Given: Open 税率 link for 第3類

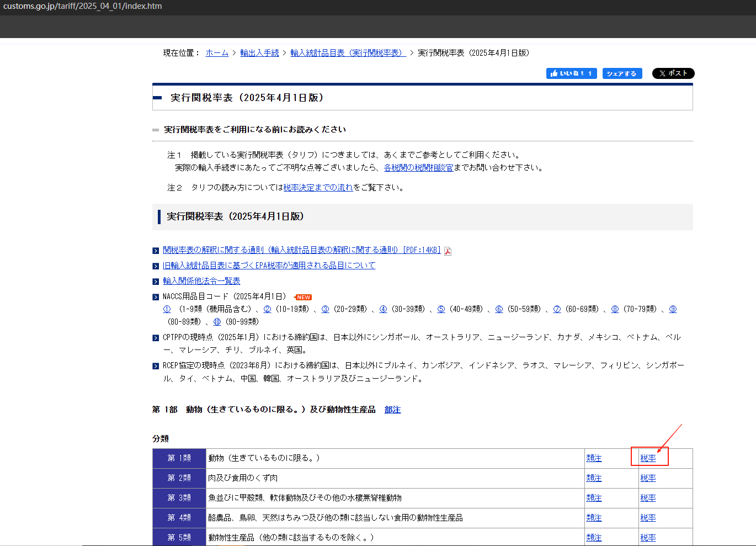Looking at the screenshot, I should [648, 498].
